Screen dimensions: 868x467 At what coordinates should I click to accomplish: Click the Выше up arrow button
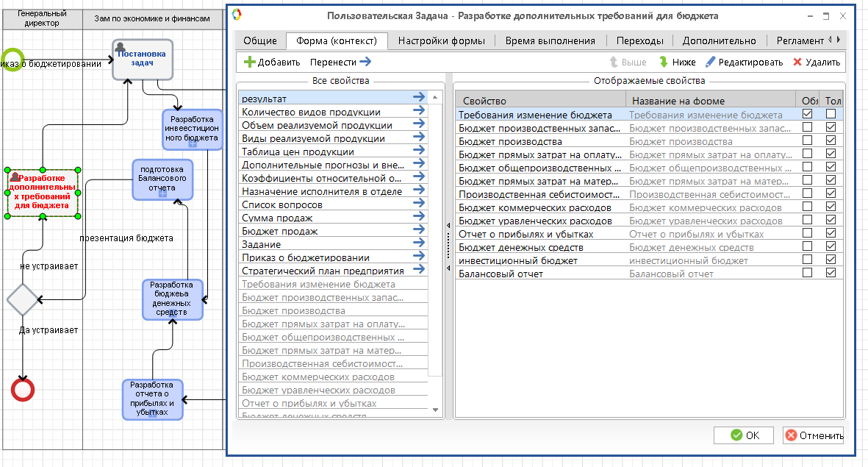tap(628, 62)
